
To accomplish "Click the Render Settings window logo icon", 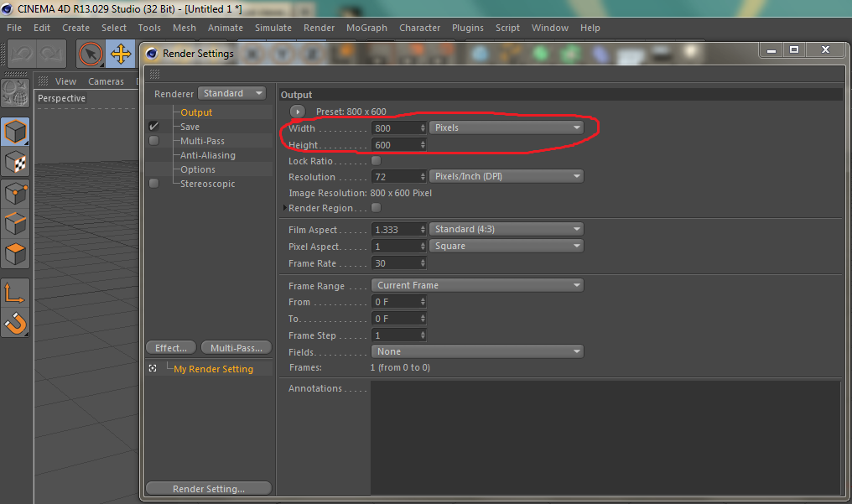I will [152, 53].
